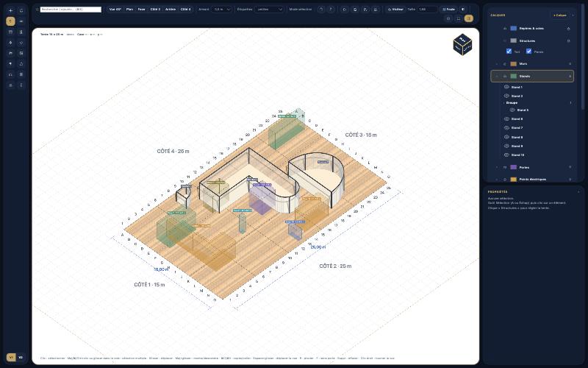
Task: Expand the Portes layer chevron
Action: (497, 168)
